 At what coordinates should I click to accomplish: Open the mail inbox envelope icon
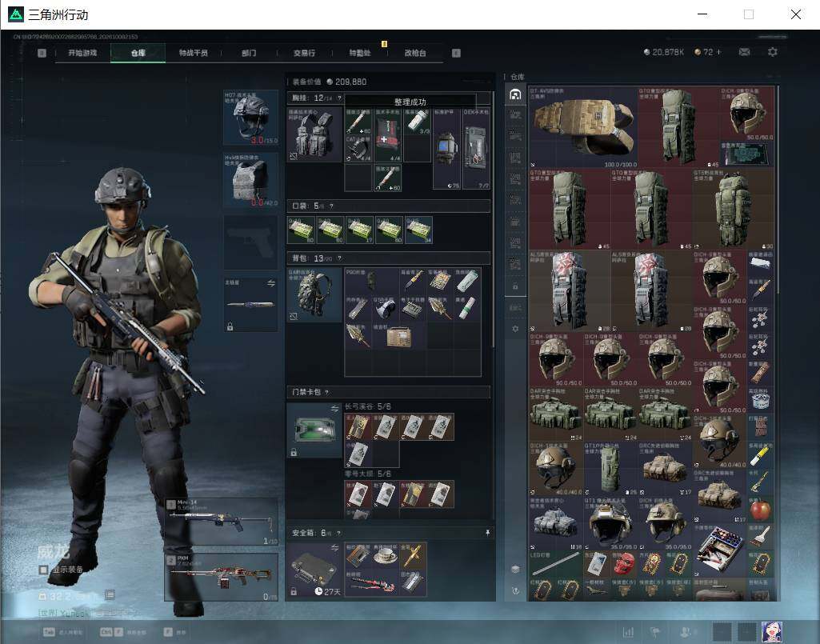click(744, 52)
